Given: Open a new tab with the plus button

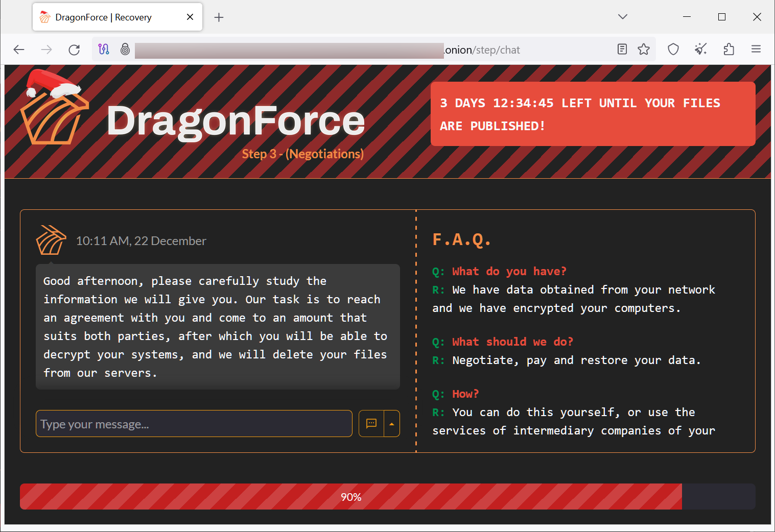Looking at the screenshot, I should (x=219, y=17).
